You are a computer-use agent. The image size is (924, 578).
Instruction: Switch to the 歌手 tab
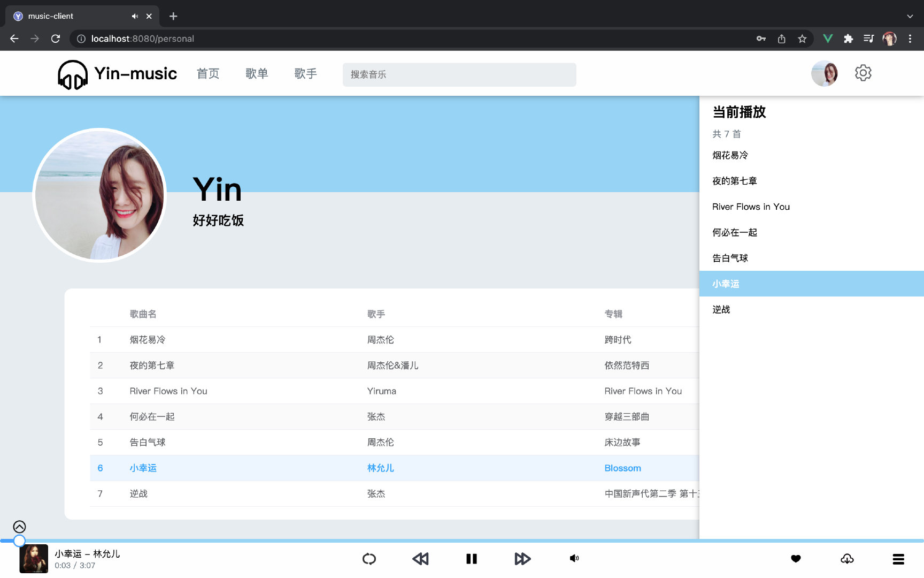point(305,73)
